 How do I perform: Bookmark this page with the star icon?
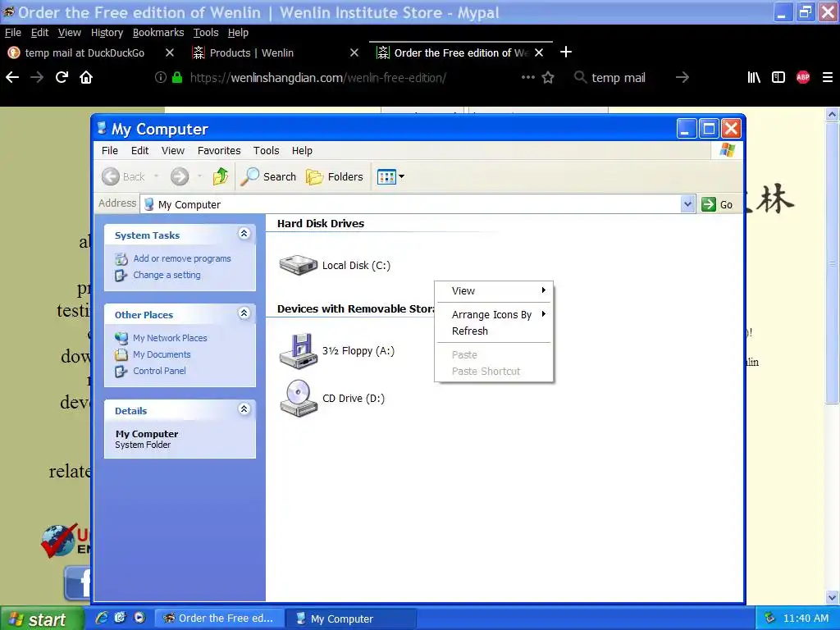click(548, 78)
